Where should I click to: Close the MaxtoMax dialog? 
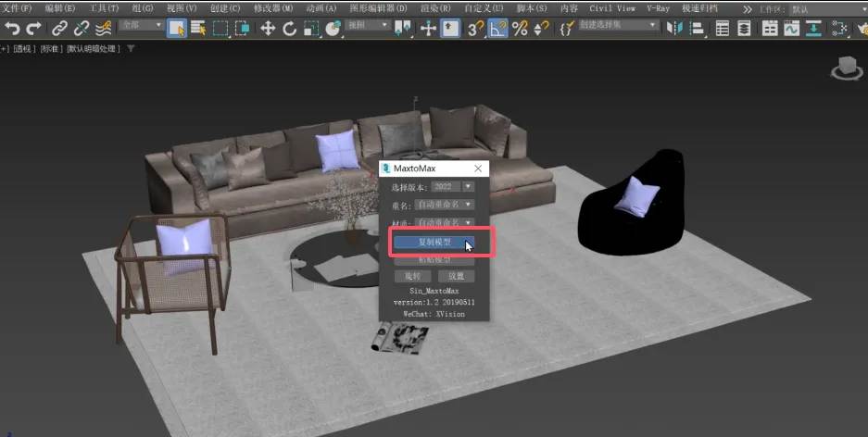pyautogui.click(x=478, y=169)
